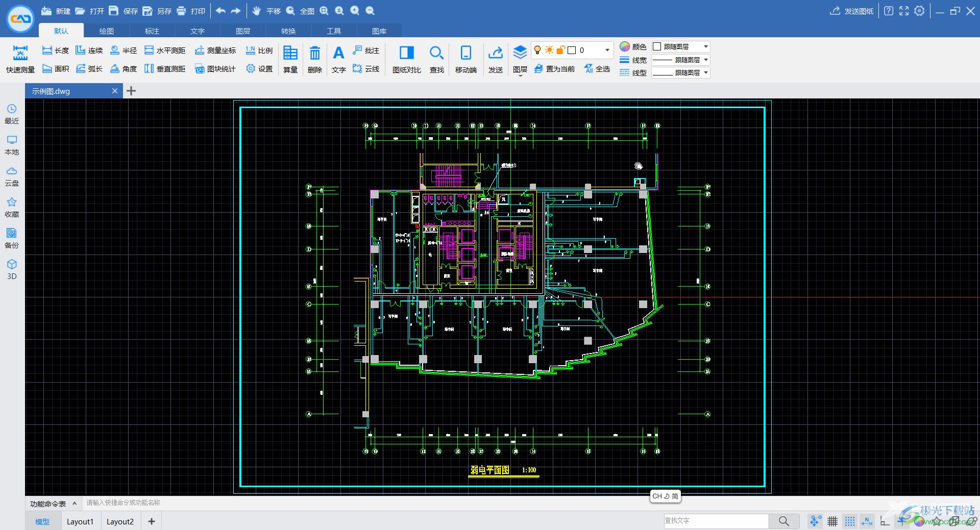The image size is (980, 530).
Task: Select the 半径 radius measurement tool
Action: (124, 51)
